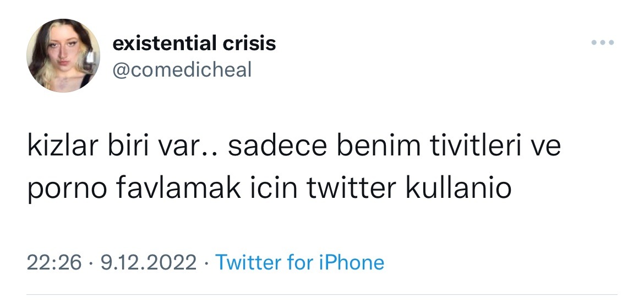The image size is (644, 307).
Task: Select the 9.12.2022 date text
Action: (x=148, y=262)
